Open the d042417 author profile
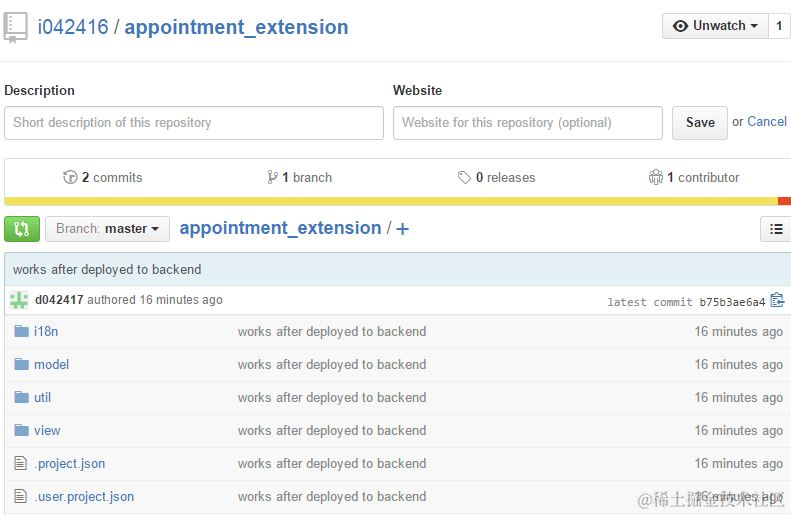 (x=59, y=300)
